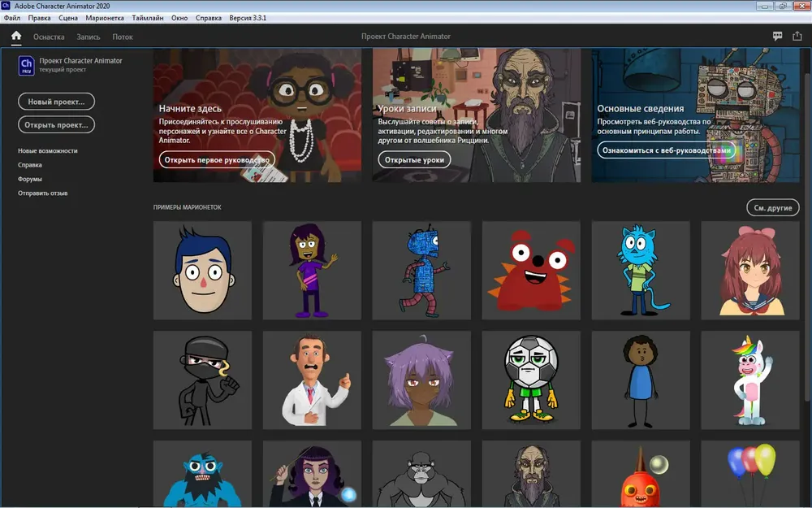Click the Открыть проект button
The height and width of the screenshot is (508, 812).
[x=57, y=125]
